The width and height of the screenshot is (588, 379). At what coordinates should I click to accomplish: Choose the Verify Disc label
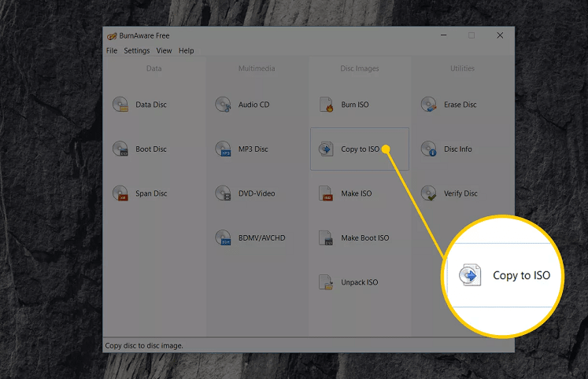pyautogui.click(x=460, y=193)
